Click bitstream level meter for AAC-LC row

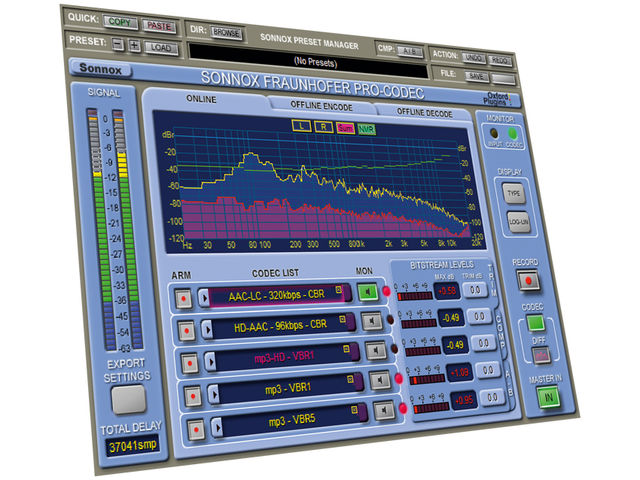click(x=415, y=296)
